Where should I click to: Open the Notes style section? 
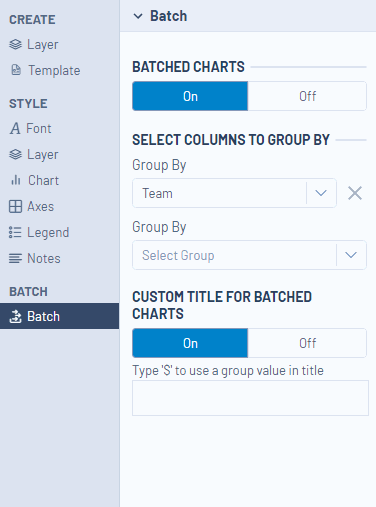point(35,258)
